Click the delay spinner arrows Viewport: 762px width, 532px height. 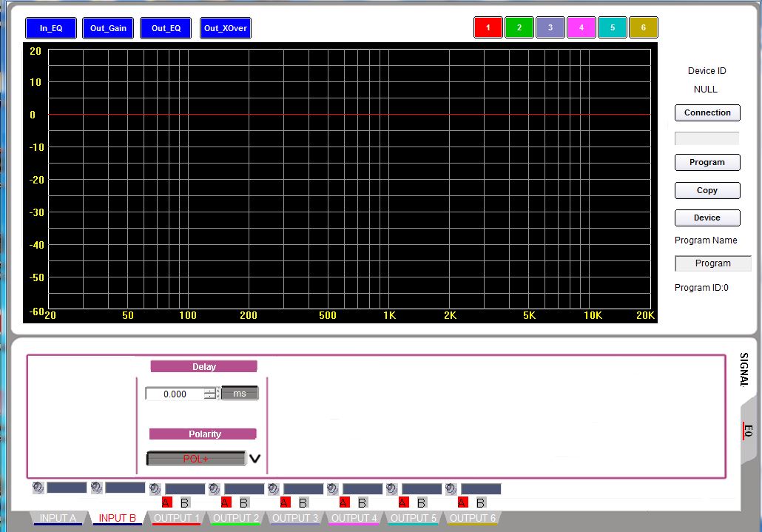[211, 394]
